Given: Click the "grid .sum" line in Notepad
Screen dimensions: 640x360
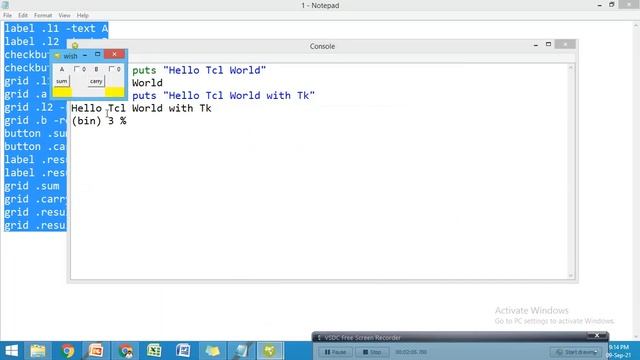Looking at the screenshot, I should tap(32, 186).
